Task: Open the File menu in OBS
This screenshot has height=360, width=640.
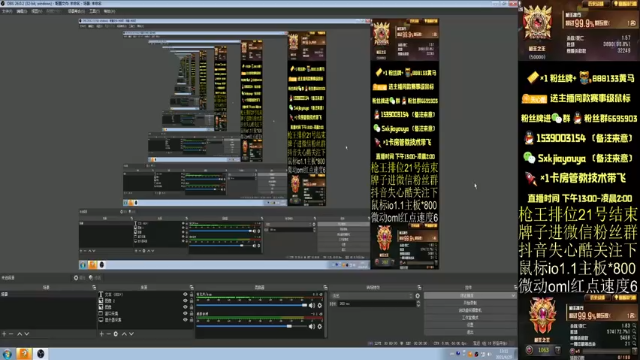Action: pos(7,11)
